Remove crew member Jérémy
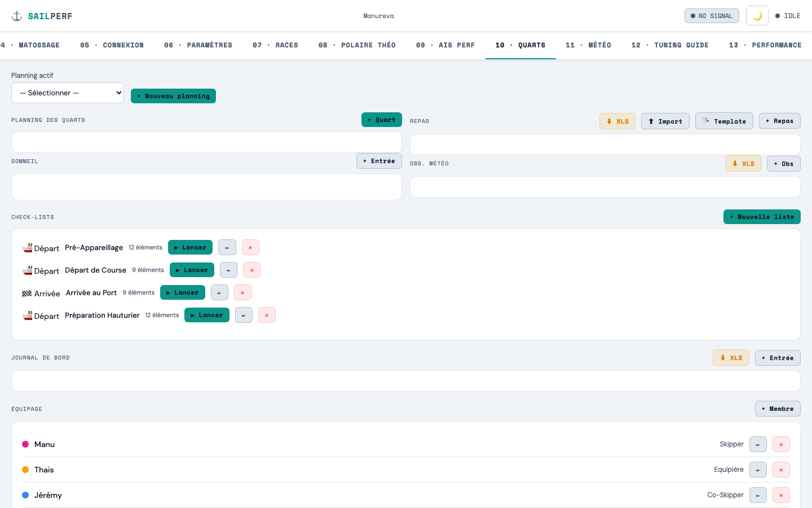Viewport: 812px width, 508px height. pyautogui.click(x=781, y=495)
